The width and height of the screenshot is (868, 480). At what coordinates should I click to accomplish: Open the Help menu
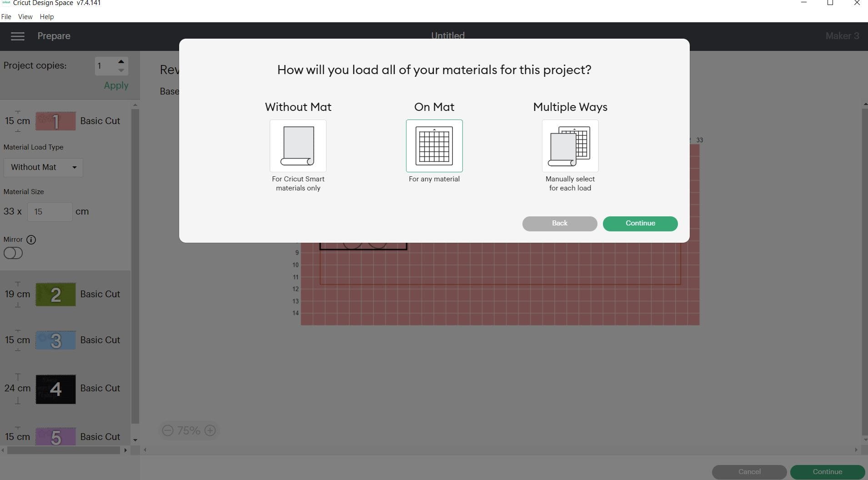point(46,16)
